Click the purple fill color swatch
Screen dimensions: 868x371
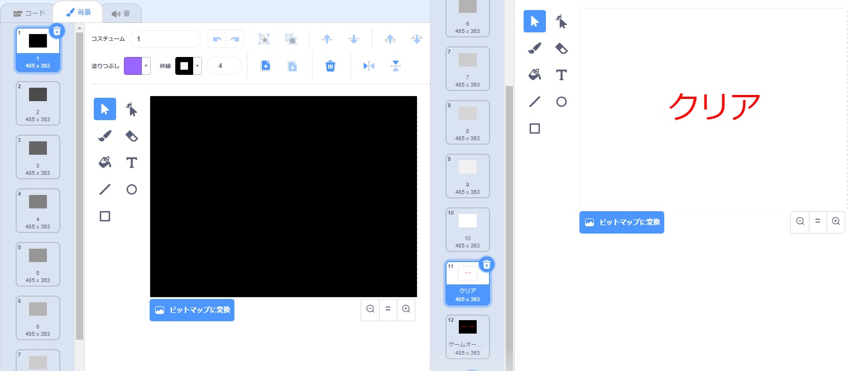click(x=133, y=66)
